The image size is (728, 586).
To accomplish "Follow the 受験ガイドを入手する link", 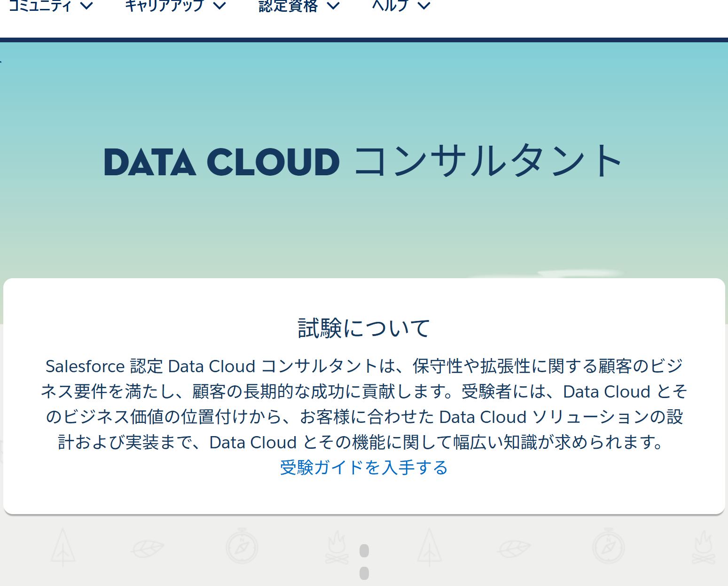I will tap(364, 467).
